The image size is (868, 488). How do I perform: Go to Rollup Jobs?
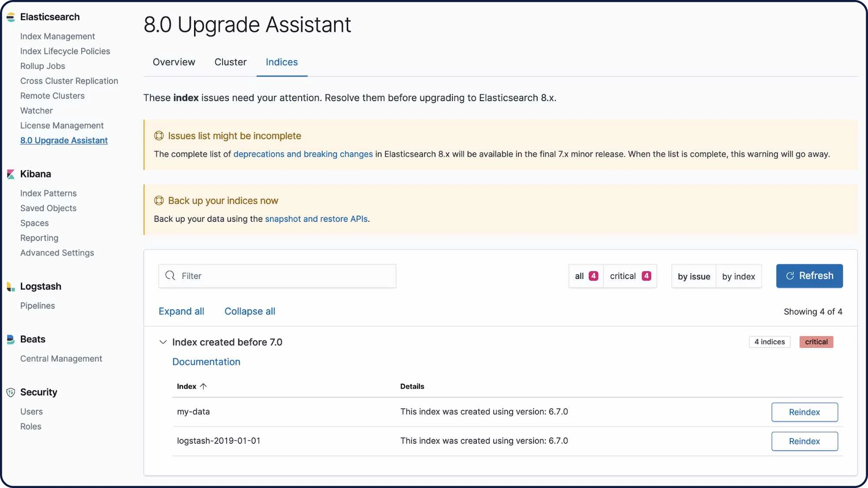point(43,66)
